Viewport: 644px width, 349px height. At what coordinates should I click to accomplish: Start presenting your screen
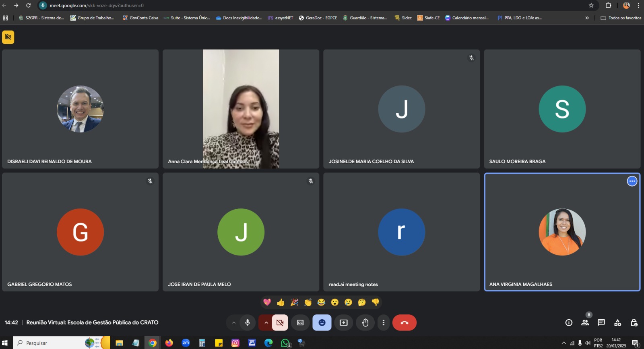(343, 322)
